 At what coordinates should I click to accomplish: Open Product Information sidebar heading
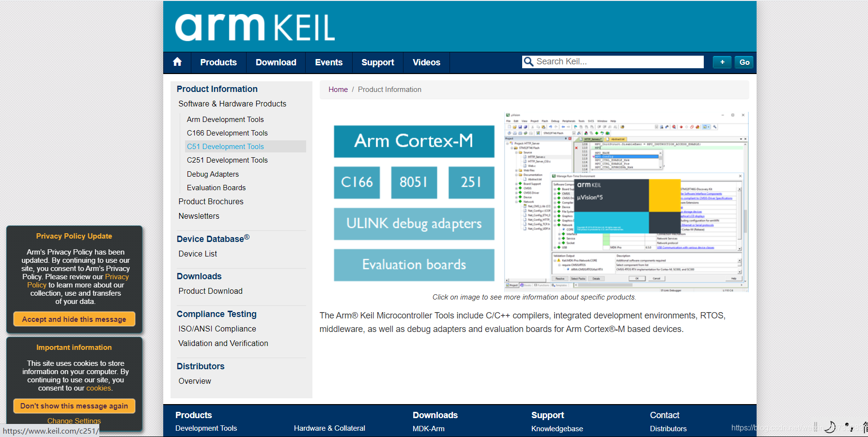[217, 89]
